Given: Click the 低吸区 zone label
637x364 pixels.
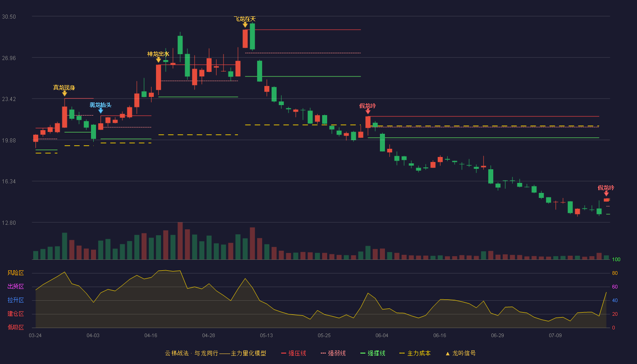Looking at the screenshot, I should [15, 328].
